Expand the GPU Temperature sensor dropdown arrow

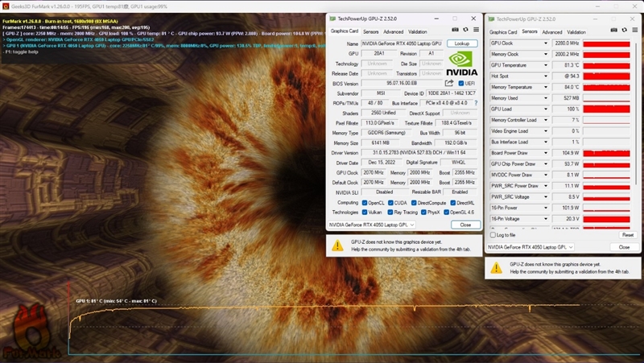click(546, 65)
